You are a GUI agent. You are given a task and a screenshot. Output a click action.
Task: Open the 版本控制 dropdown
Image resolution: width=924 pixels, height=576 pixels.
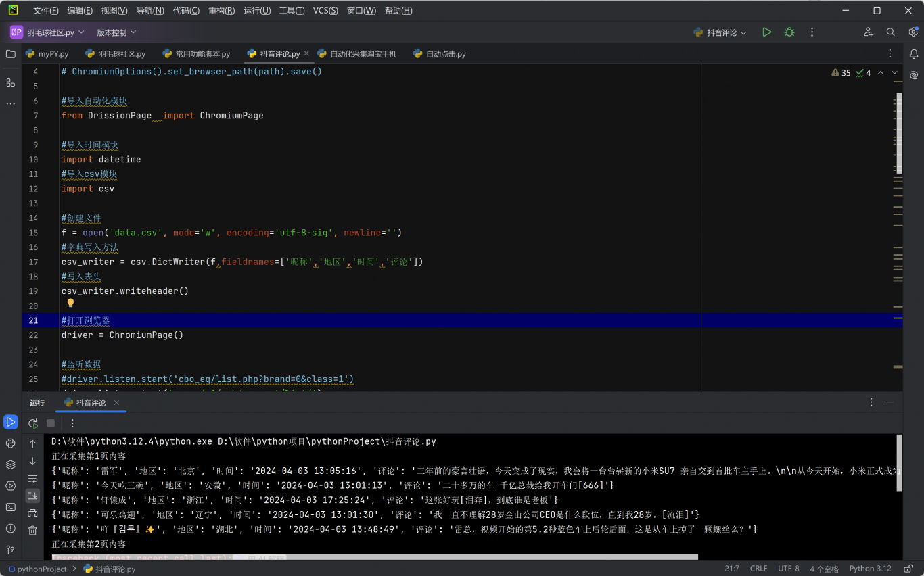(116, 32)
